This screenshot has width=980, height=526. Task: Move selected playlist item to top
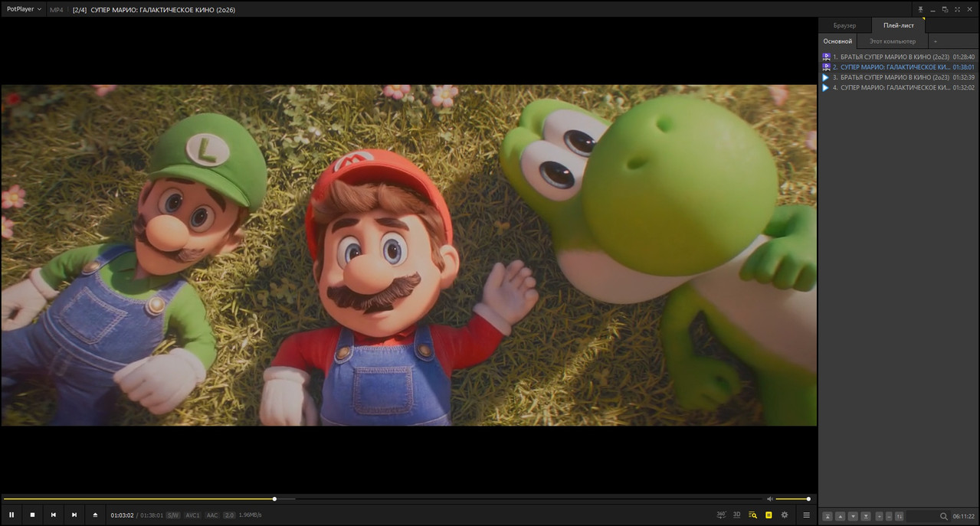[x=828, y=516]
